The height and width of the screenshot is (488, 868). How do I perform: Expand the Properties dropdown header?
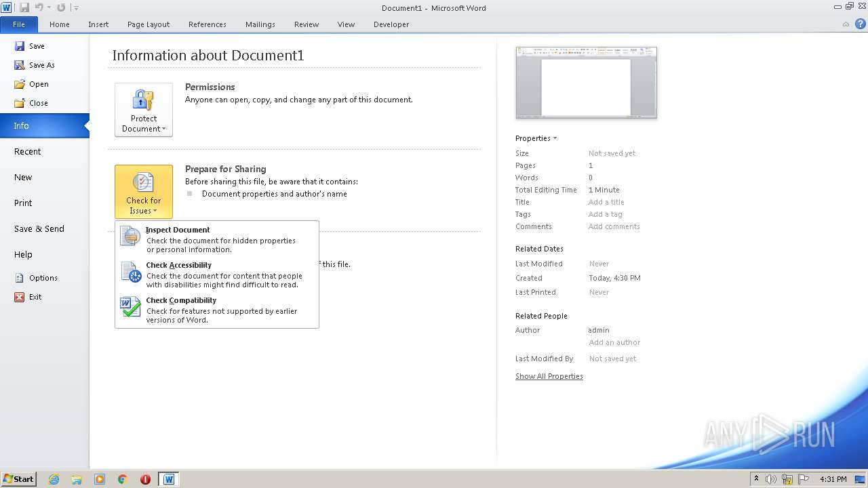[x=536, y=138]
